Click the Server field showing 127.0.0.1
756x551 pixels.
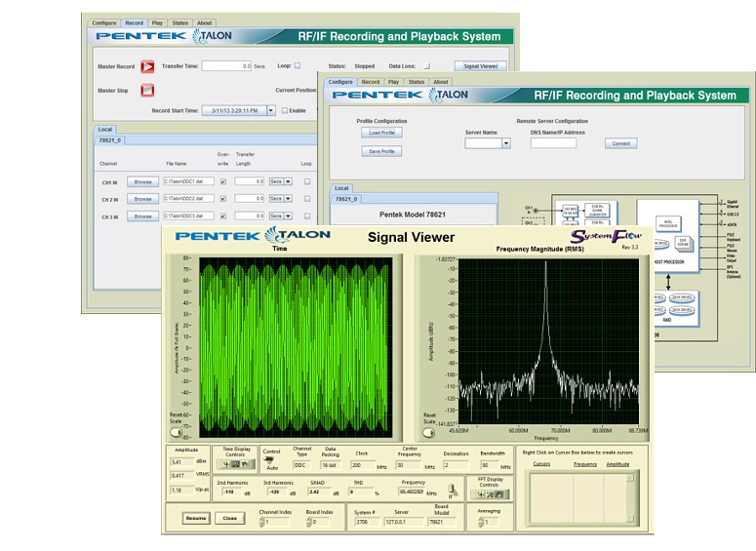coord(404,522)
